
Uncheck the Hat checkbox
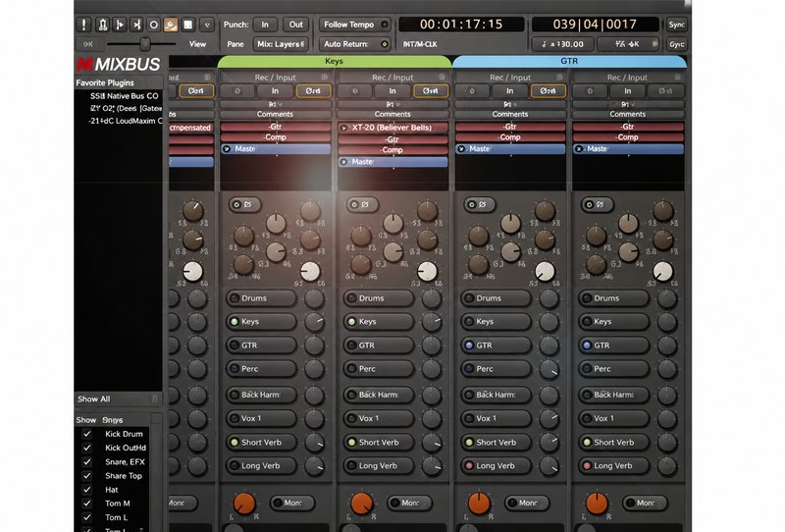pyautogui.click(x=87, y=490)
